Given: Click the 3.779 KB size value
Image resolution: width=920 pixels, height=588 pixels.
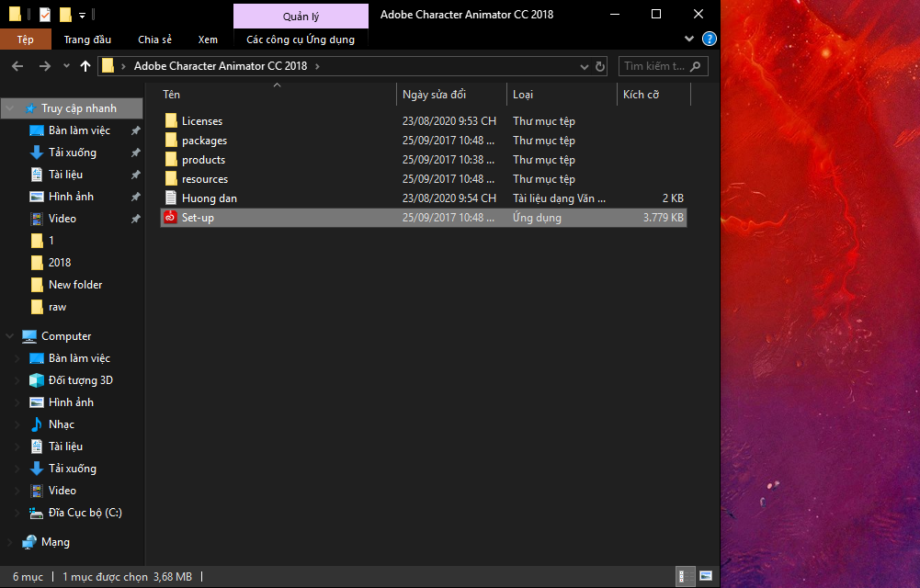Looking at the screenshot, I should click(x=663, y=218).
